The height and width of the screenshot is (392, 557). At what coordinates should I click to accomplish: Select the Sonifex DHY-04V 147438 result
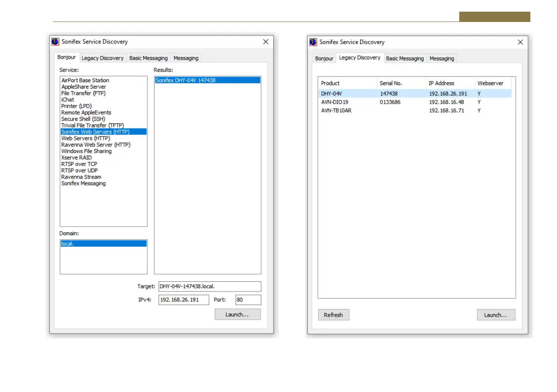coord(186,80)
